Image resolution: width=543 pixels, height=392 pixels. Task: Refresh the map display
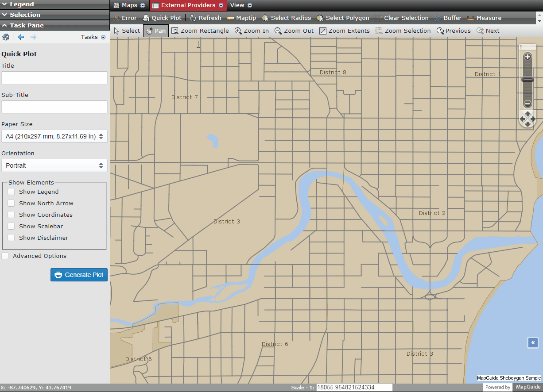(x=206, y=18)
